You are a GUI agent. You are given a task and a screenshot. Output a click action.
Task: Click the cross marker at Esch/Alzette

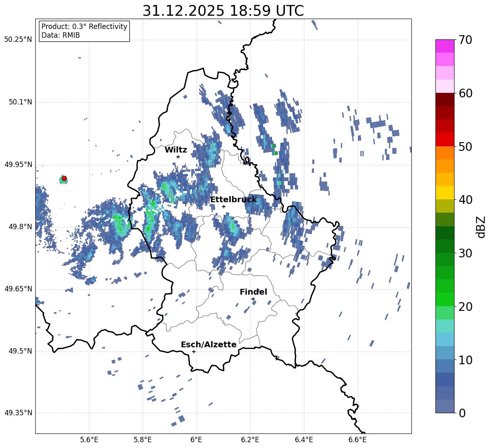click(x=194, y=351)
